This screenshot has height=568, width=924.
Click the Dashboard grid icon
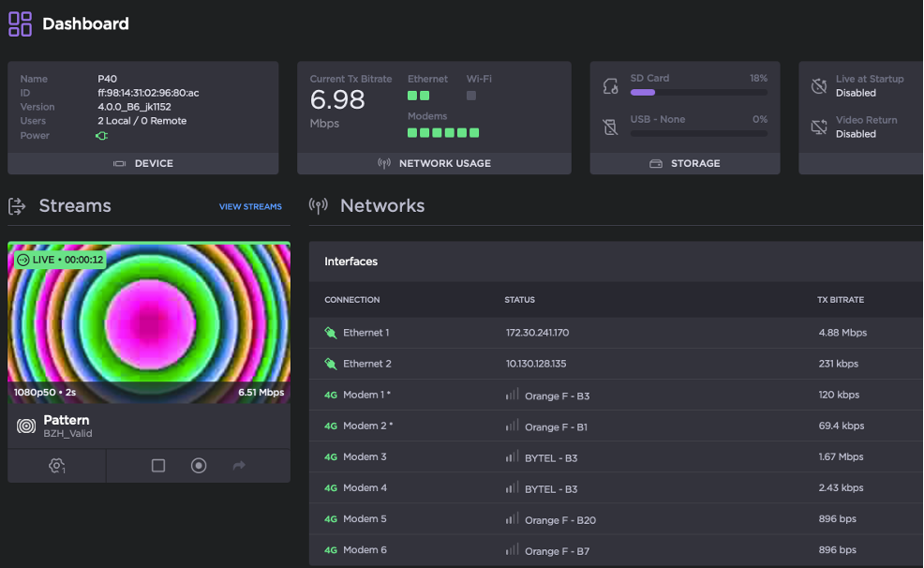coord(20,24)
